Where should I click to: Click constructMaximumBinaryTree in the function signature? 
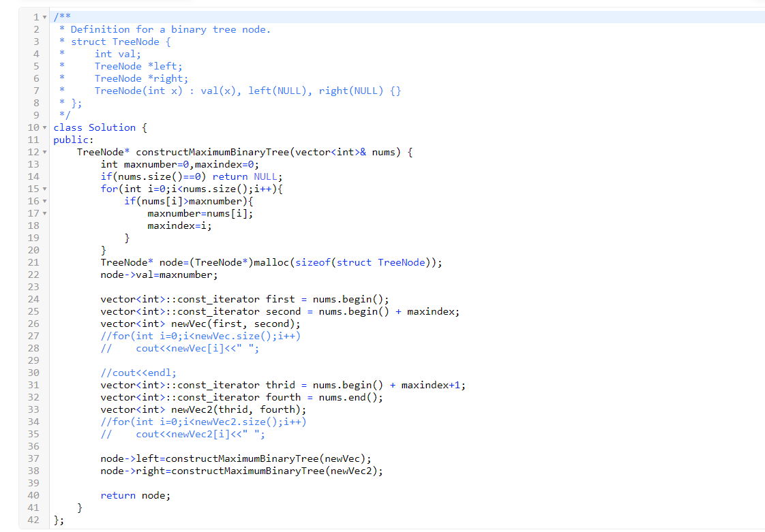click(x=212, y=152)
